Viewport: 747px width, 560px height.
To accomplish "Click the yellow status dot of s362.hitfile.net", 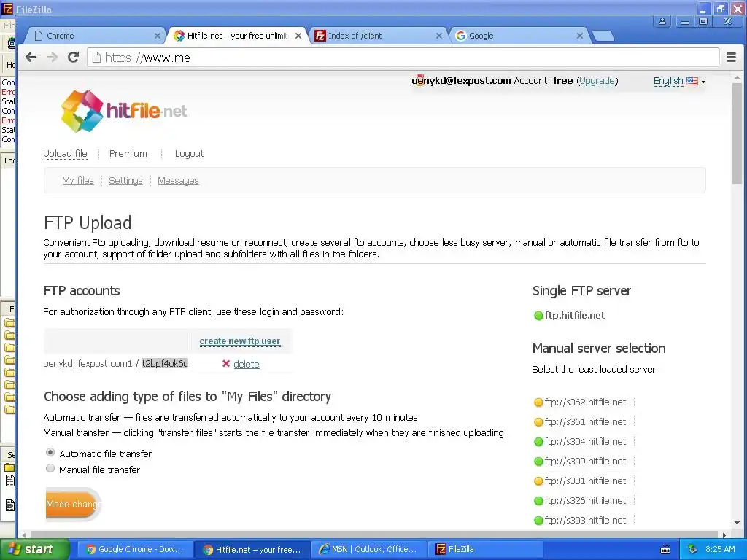I will coord(538,402).
